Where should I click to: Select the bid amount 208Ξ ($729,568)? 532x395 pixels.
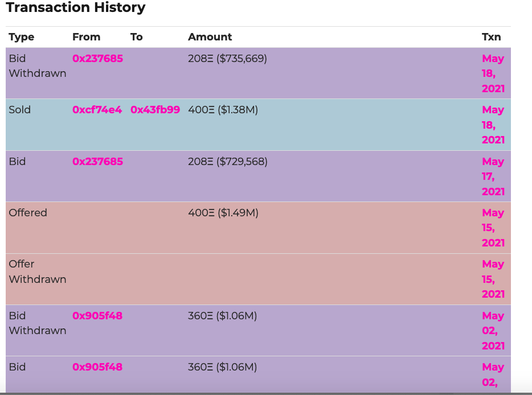[228, 162]
